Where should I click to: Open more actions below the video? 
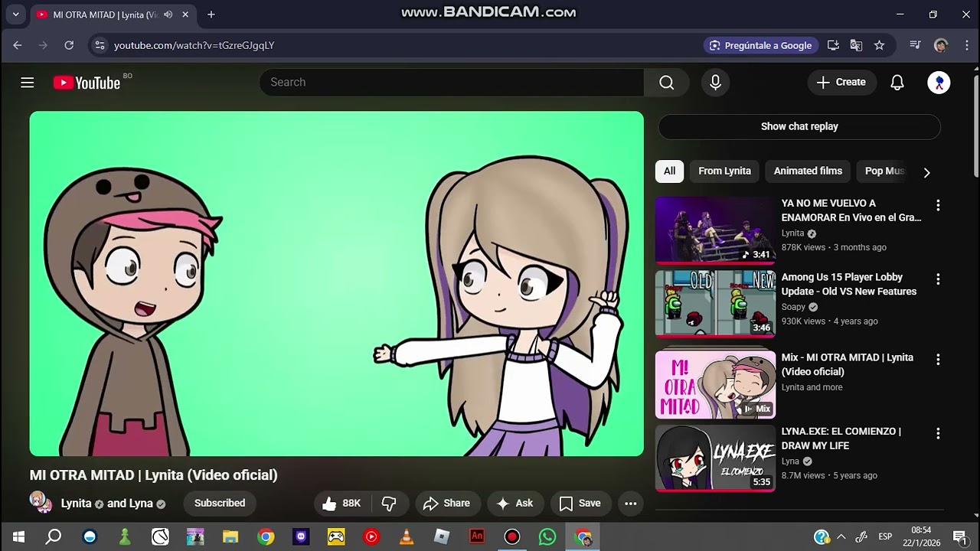click(631, 503)
